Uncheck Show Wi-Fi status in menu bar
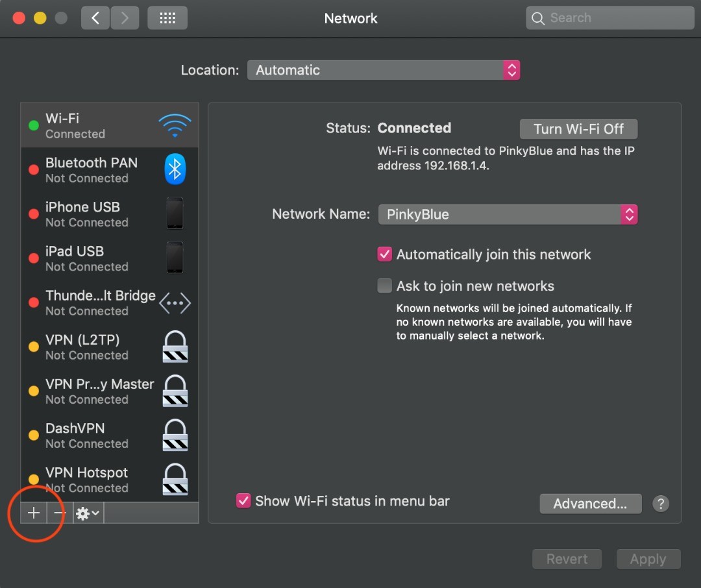The width and height of the screenshot is (701, 588). (x=243, y=500)
